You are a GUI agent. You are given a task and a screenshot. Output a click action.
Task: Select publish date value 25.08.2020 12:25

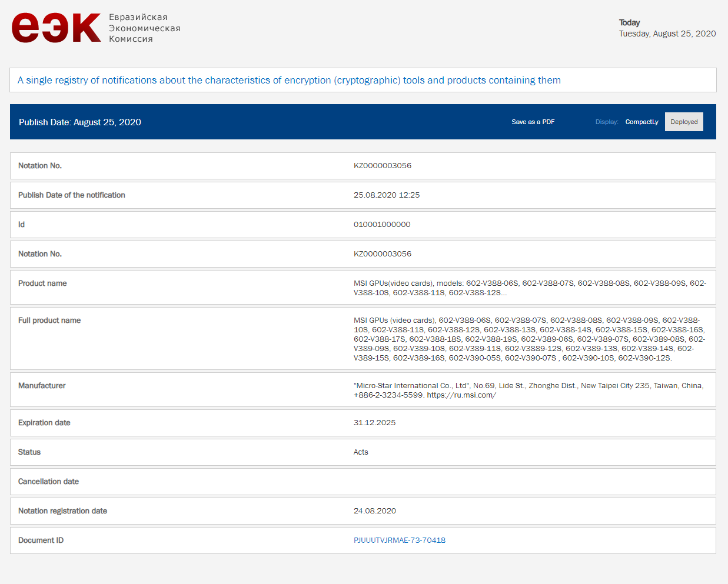[387, 195]
